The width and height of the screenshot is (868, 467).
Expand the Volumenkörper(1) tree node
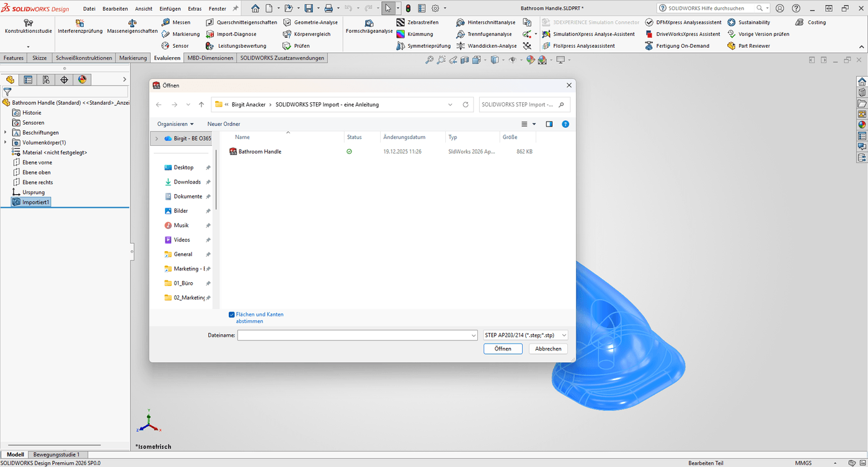5,142
